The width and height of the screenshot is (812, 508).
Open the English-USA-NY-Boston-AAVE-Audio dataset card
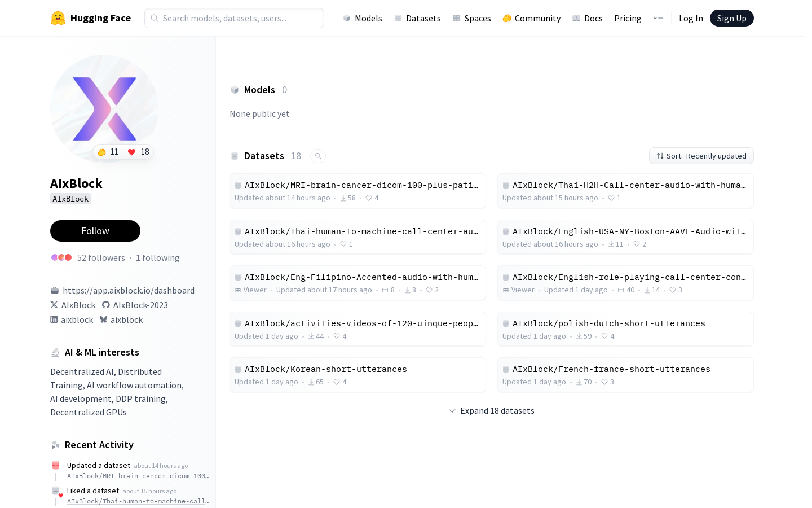tap(625, 237)
